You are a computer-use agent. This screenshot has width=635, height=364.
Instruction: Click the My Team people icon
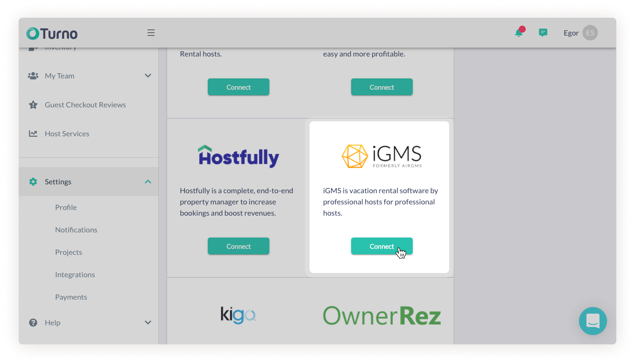click(x=33, y=76)
